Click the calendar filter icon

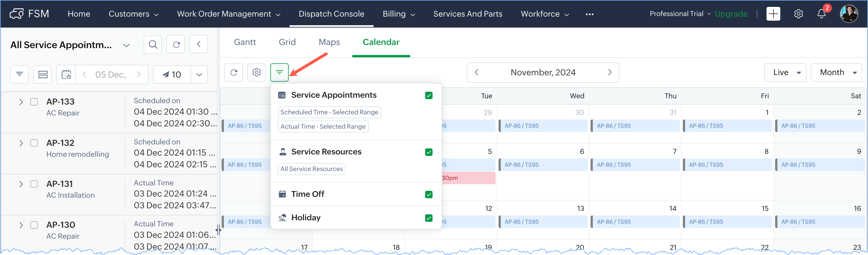[279, 72]
